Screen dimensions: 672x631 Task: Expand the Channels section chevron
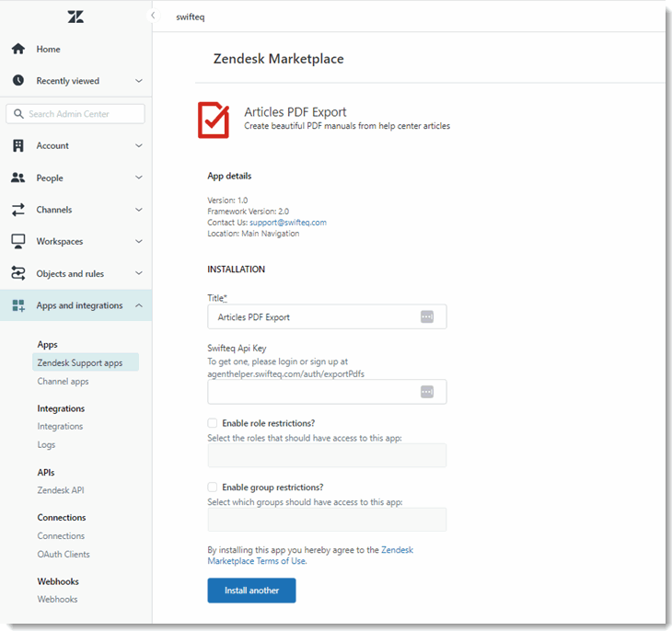139,210
